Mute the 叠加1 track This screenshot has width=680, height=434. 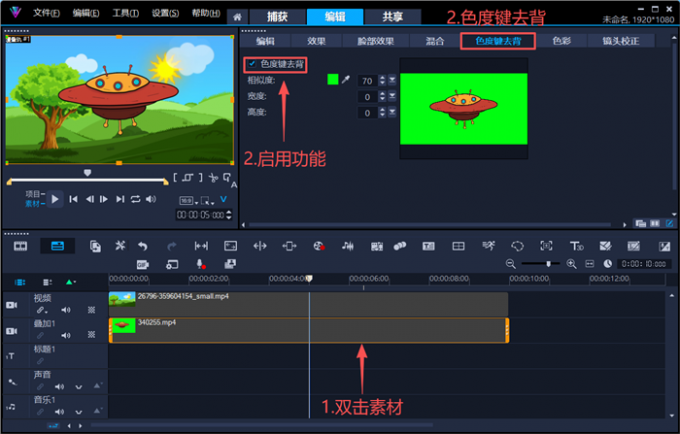pyautogui.click(x=65, y=335)
